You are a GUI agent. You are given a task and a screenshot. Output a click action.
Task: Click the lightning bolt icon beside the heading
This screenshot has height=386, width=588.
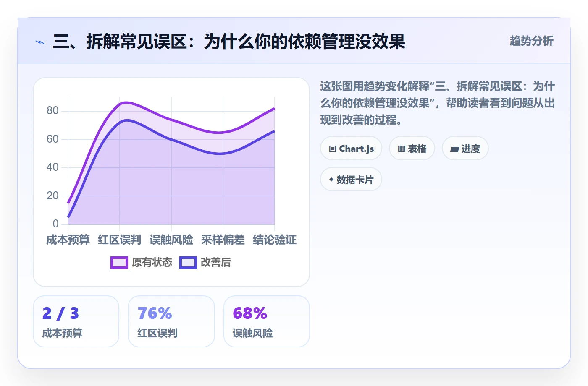[40, 42]
